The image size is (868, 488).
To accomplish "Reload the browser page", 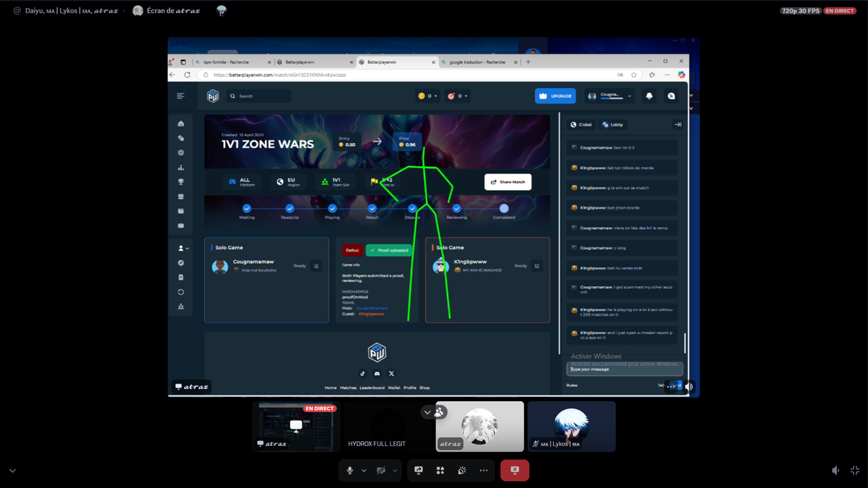I will point(187,75).
